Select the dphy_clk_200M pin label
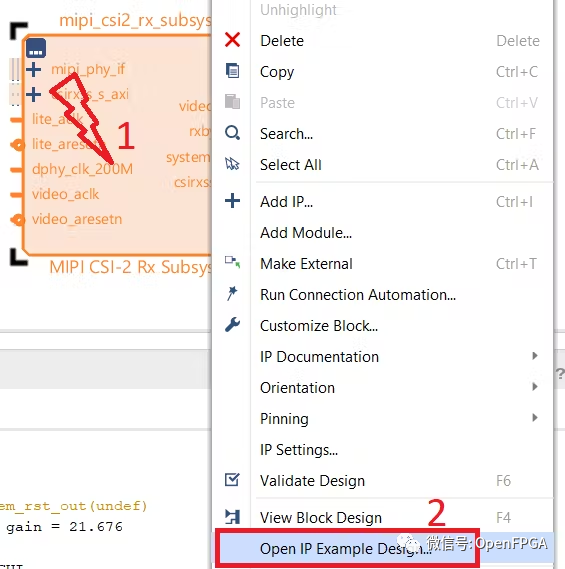Viewport: 565px width, 569px height. [82, 169]
